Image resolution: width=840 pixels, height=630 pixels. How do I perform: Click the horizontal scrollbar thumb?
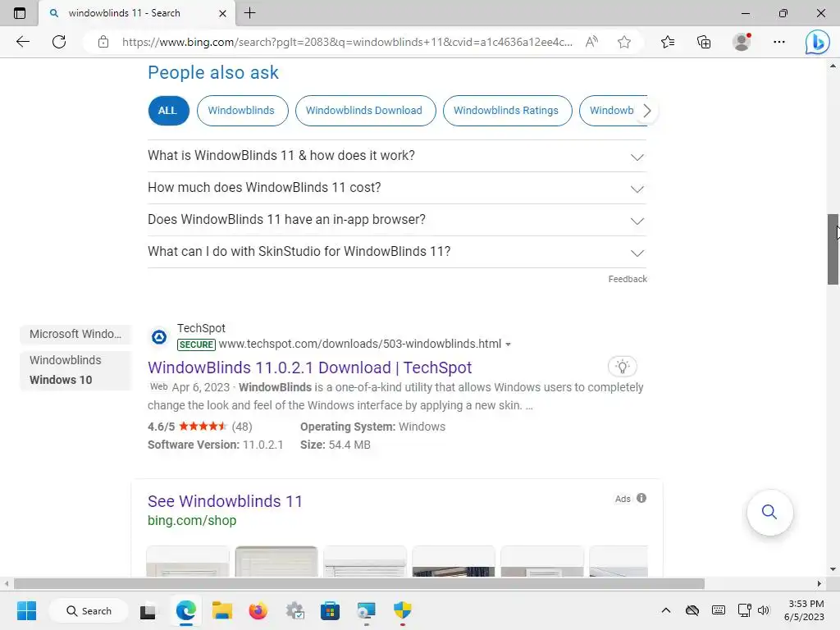359,583
